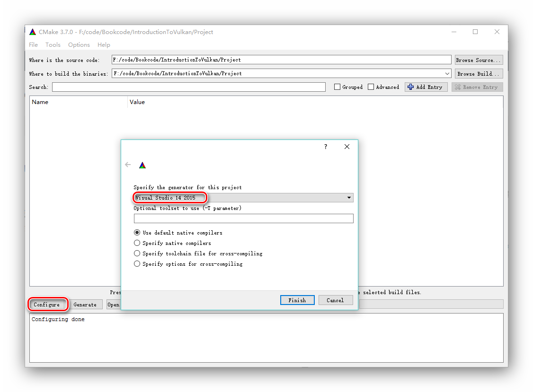The width and height of the screenshot is (533, 392).
Task: Click the source code path field
Action: [x=282, y=60]
